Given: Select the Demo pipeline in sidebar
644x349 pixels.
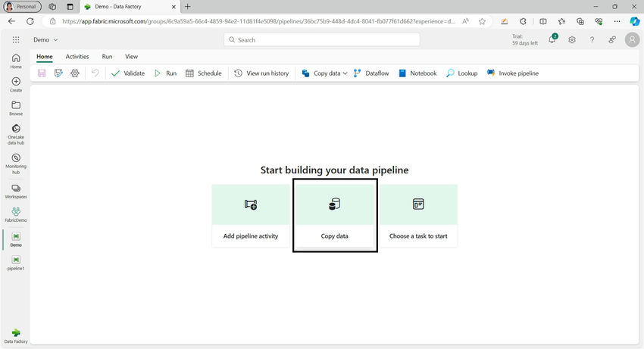Looking at the screenshot, I should pos(16,239).
